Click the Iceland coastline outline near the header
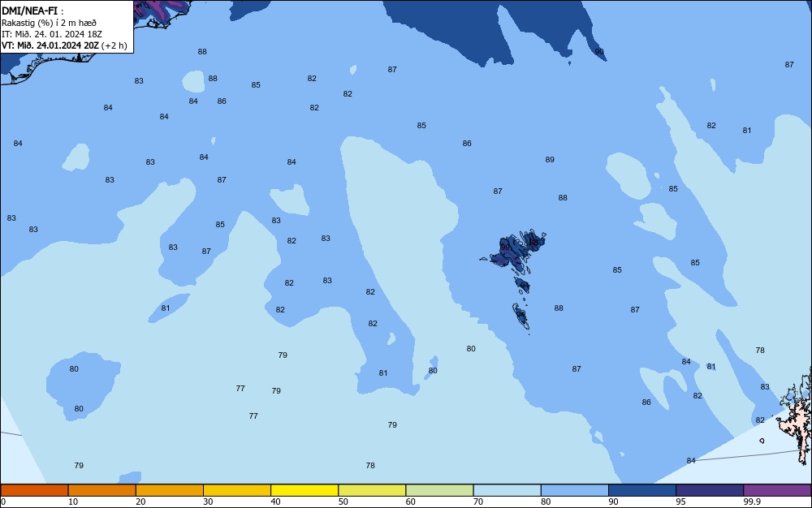812x508 pixels. click(96, 44)
